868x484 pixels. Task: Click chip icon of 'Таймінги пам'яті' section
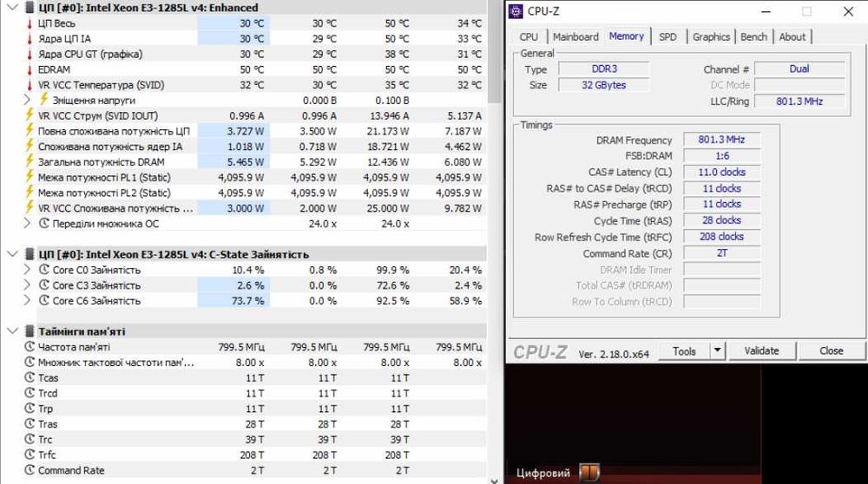[30, 331]
